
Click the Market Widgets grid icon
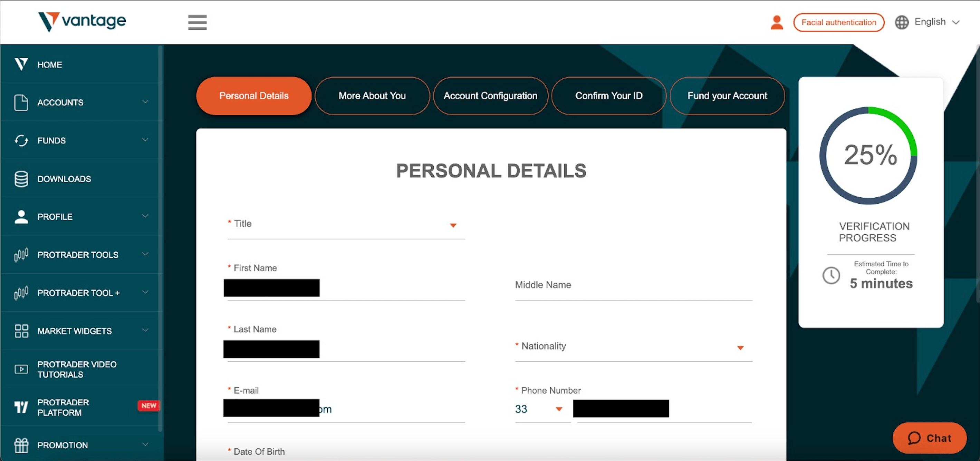pos(21,331)
